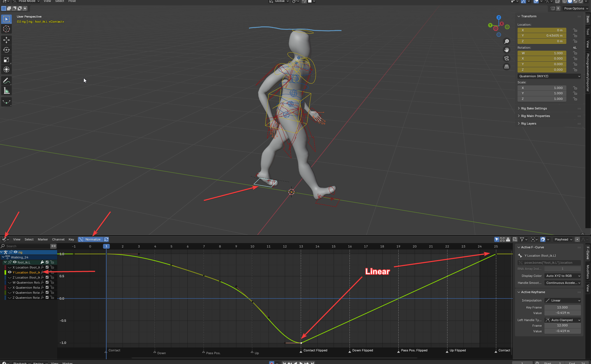Screen dimensions: 591x364
Task: Open the Channel menu
Action: pyautogui.click(x=58, y=239)
